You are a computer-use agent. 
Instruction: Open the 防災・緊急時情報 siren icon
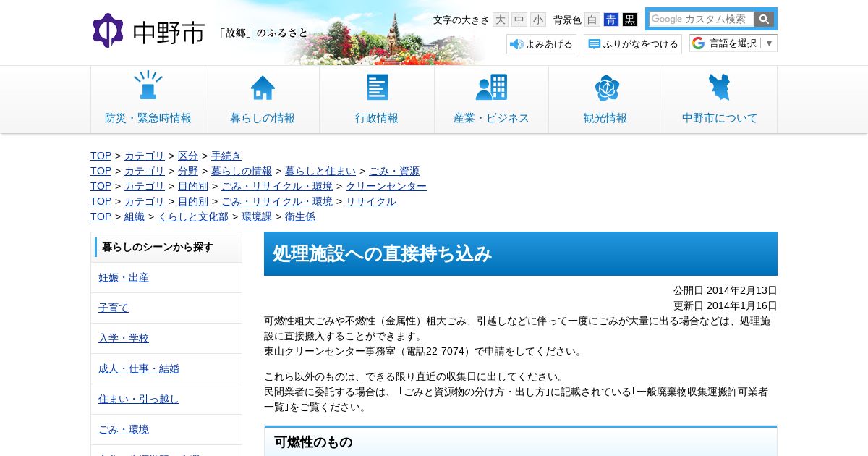(x=148, y=85)
